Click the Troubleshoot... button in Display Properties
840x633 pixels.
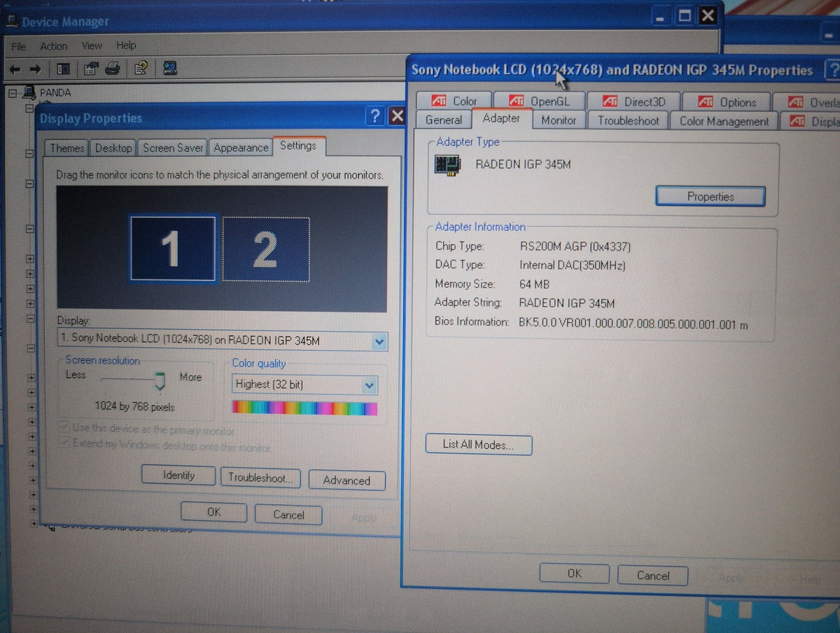click(260, 478)
